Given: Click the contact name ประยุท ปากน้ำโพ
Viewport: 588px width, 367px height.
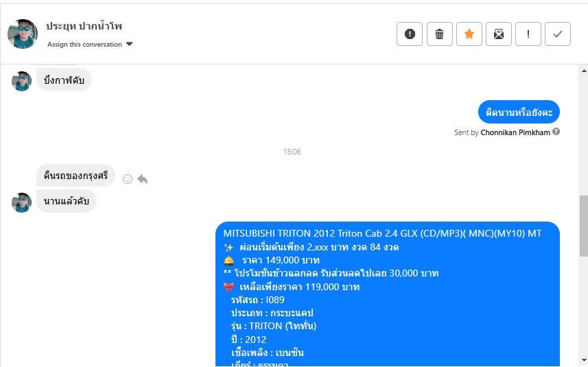Looking at the screenshot, I should [x=84, y=26].
